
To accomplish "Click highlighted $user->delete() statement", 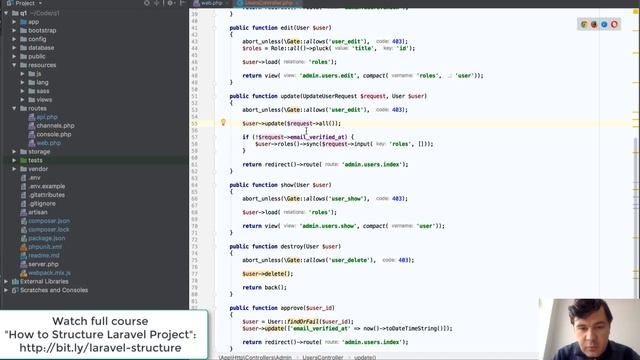I will (267, 274).
